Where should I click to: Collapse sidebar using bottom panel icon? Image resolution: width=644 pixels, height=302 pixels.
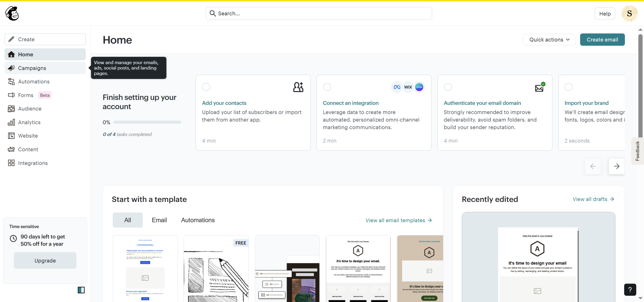tap(81, 290)
